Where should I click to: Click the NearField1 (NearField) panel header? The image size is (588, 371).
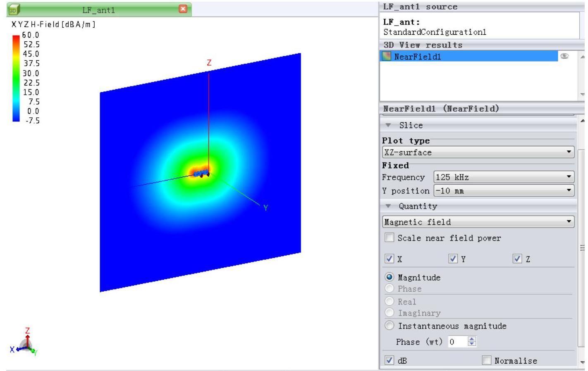(441, 109)
